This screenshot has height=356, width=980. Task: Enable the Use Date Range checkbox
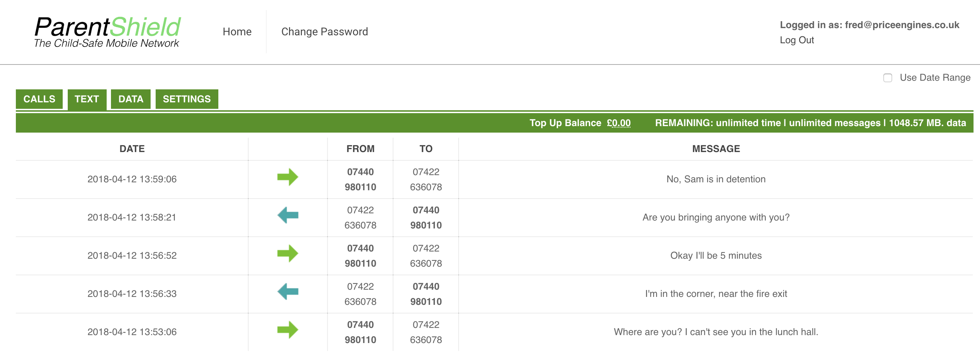(x=887, y=77)
